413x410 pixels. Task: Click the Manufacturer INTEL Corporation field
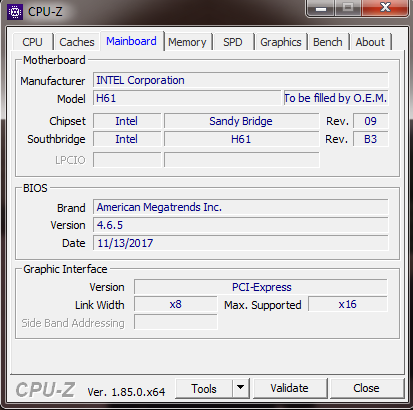click(240, 80)
